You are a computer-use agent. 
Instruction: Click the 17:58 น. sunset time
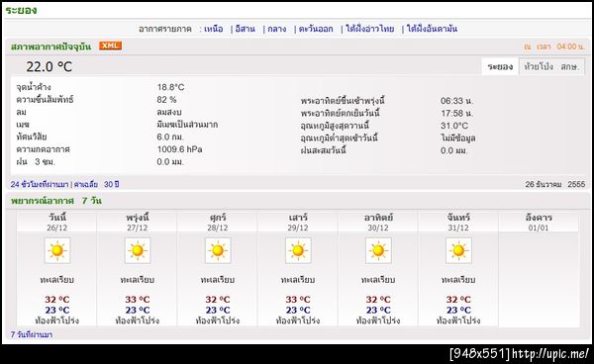point(456,113)
